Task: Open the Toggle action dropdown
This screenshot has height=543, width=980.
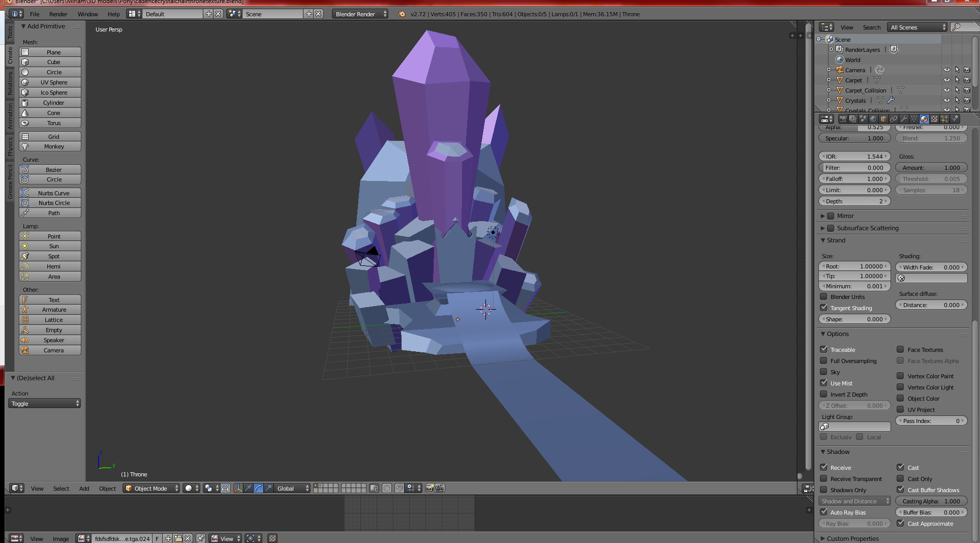Action: 44,404
